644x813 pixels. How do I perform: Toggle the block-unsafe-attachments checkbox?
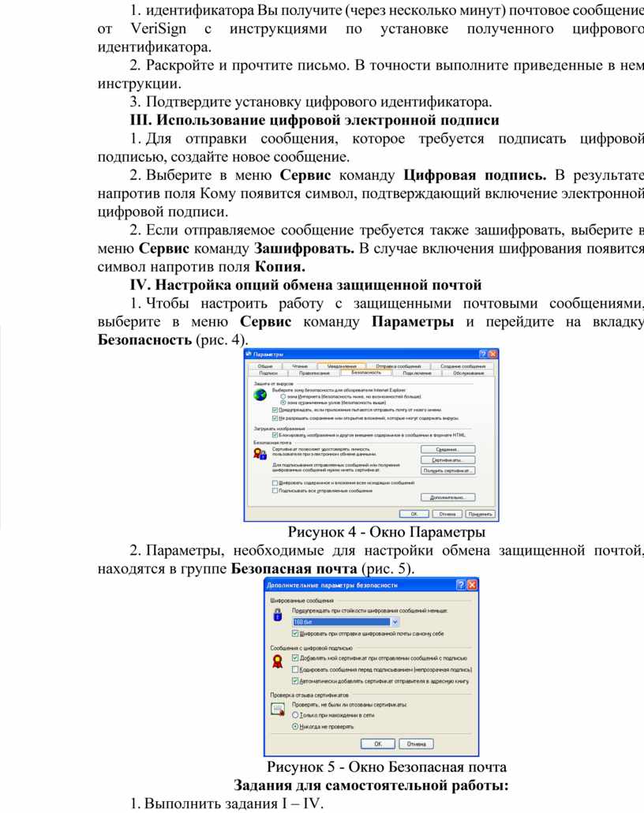pyautogui.click(x=275, y=418)
